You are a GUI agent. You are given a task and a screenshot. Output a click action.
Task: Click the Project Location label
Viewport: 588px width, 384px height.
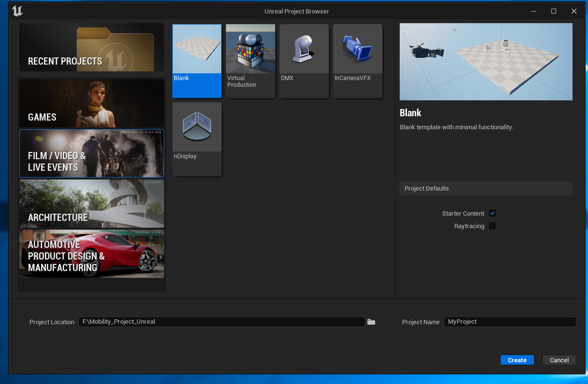(52, 322)
